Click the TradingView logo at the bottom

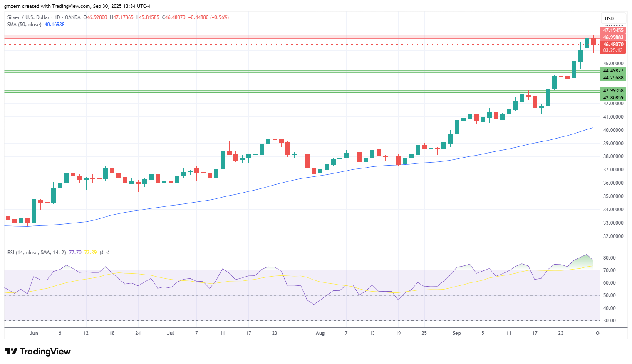38,352
